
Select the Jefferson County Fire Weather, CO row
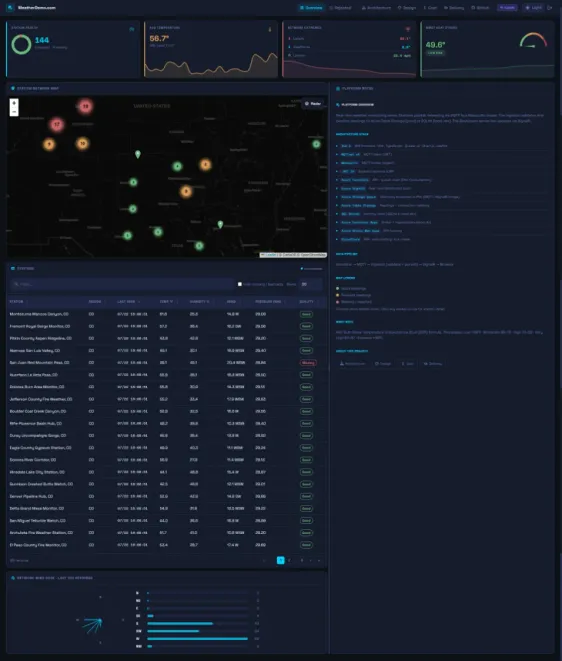click(167, 399)
